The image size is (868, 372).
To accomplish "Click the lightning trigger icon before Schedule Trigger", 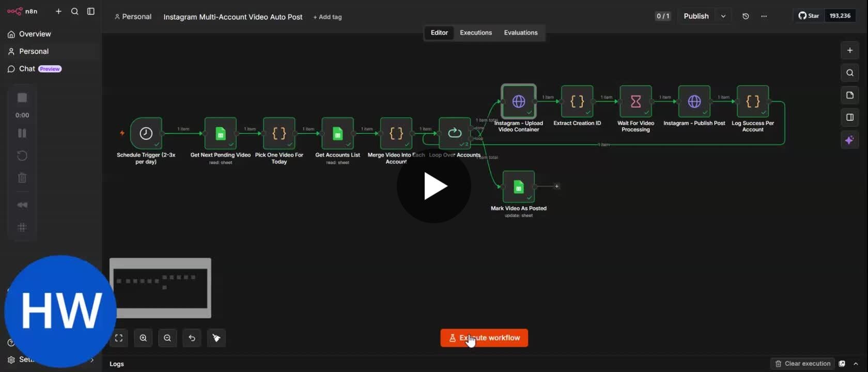I will click(122, 133).
